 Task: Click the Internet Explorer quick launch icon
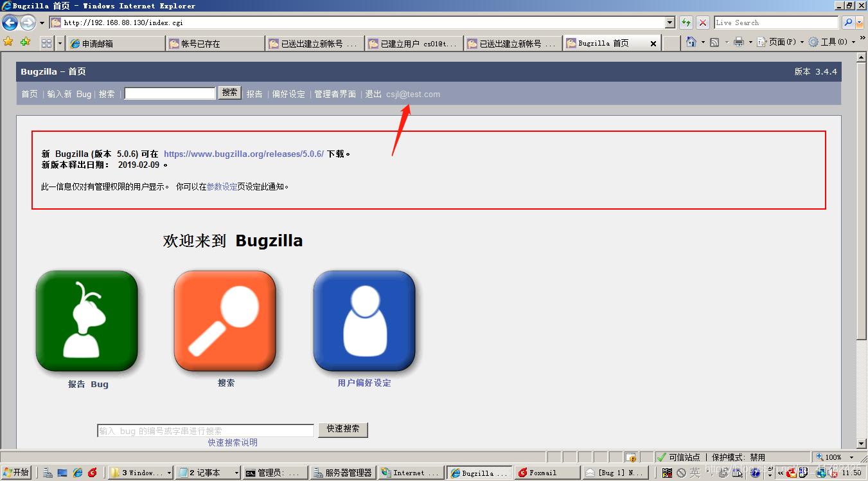tap(78, 473)
